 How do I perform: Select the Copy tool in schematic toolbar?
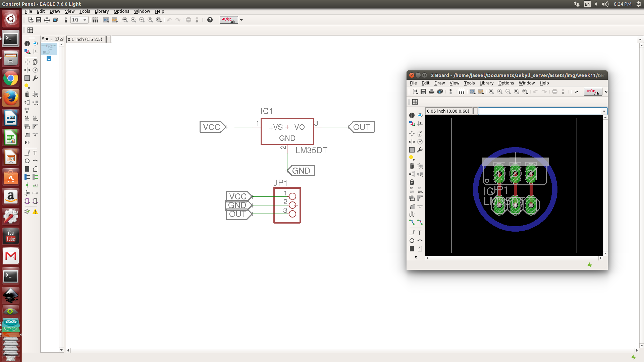(35, 62)
